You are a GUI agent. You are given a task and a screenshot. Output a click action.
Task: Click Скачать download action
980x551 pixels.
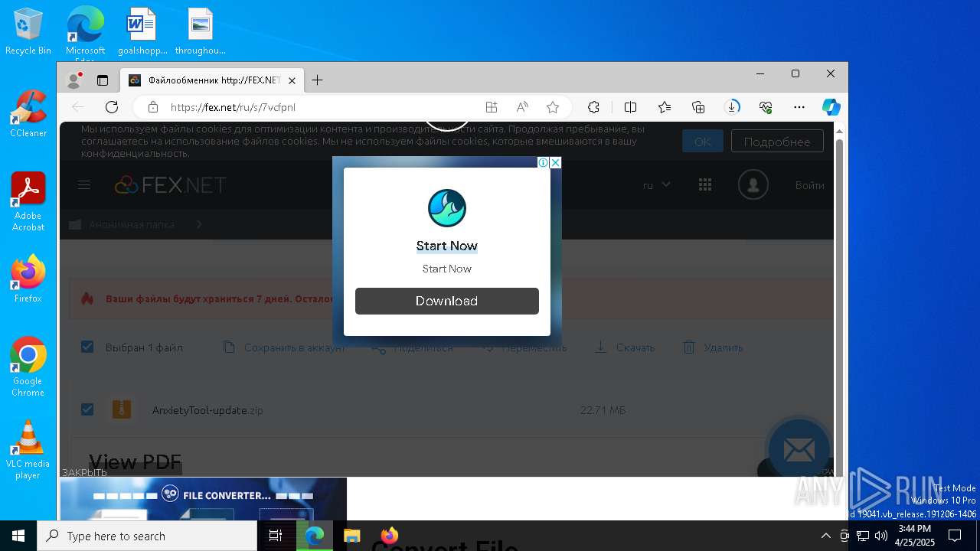coord(625,347)
